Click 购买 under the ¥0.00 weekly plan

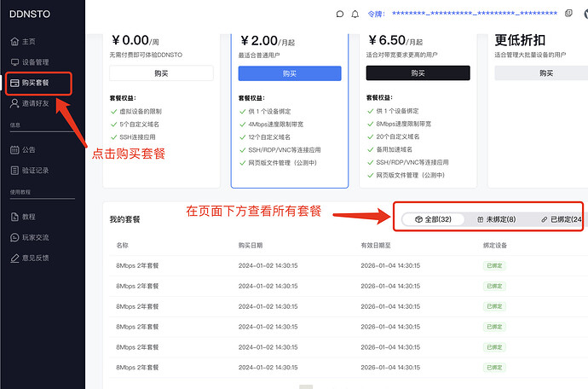pos(161,73)
